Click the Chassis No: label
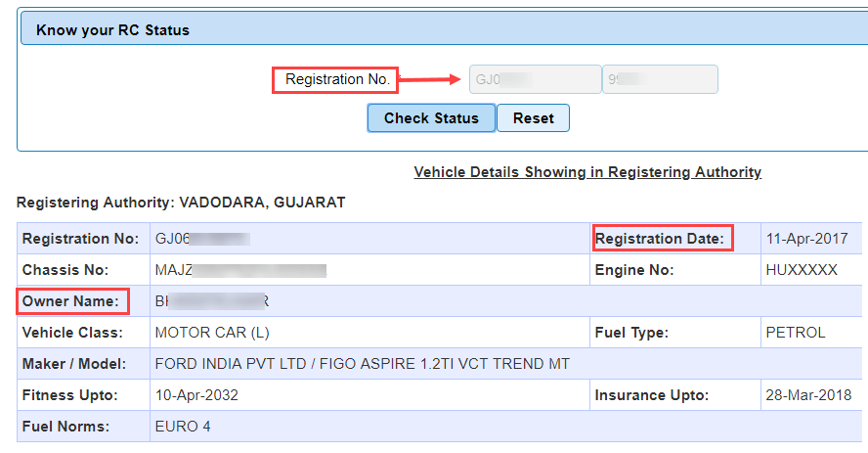868x453 pixels. (65, 270)
